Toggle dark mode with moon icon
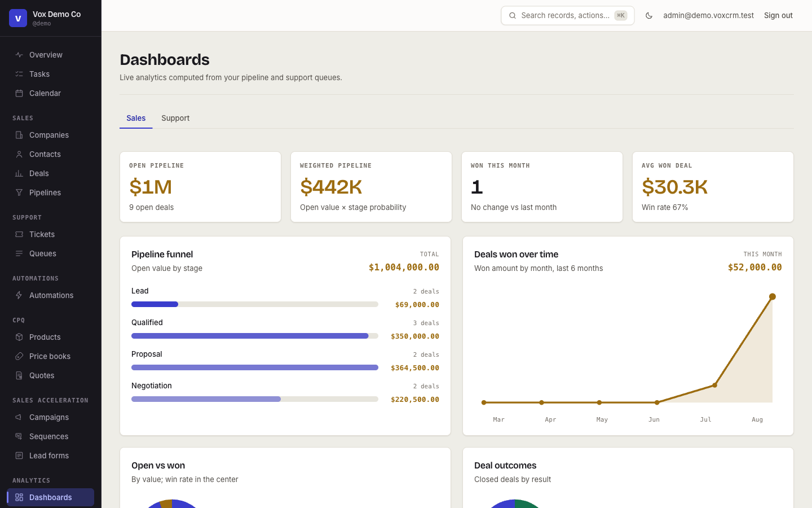 tap(649, 16)
